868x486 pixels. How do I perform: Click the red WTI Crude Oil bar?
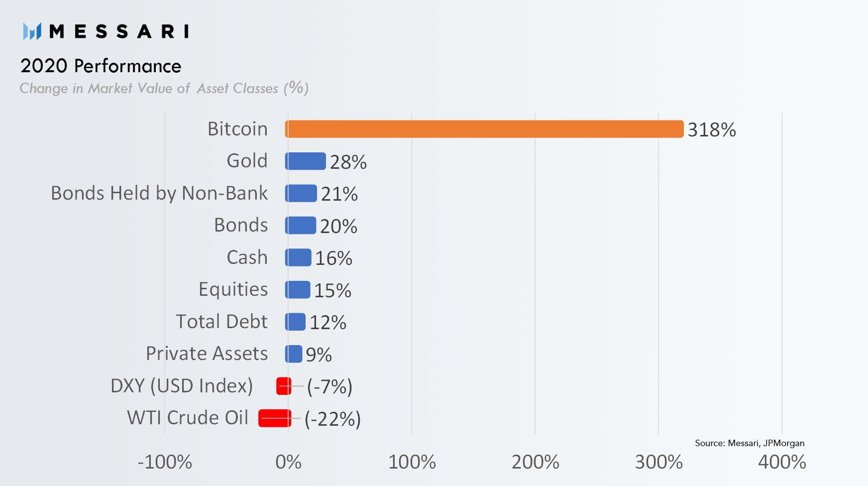pos(274,418)
